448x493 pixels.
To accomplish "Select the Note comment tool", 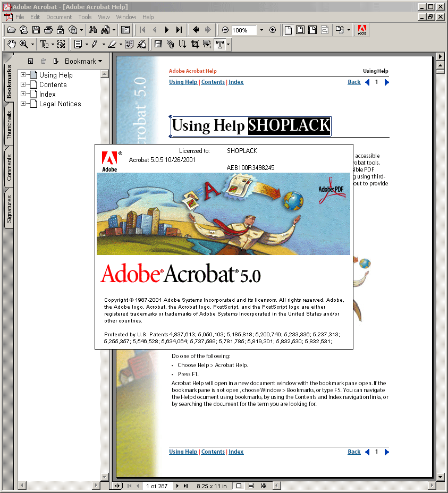I will [x=78, y=44].
